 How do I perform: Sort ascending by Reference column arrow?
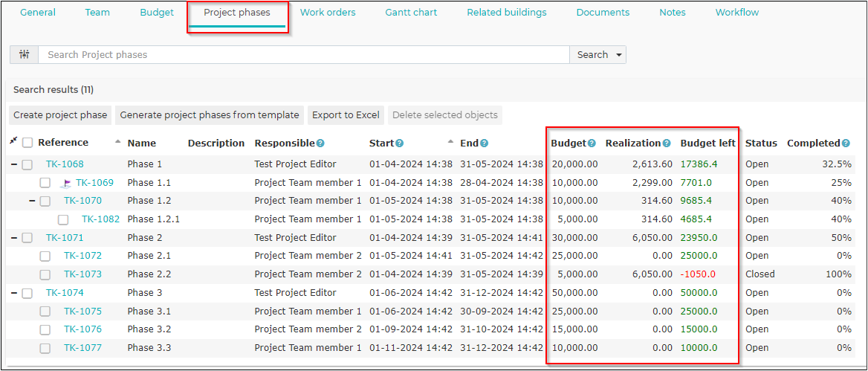point(117,142)
